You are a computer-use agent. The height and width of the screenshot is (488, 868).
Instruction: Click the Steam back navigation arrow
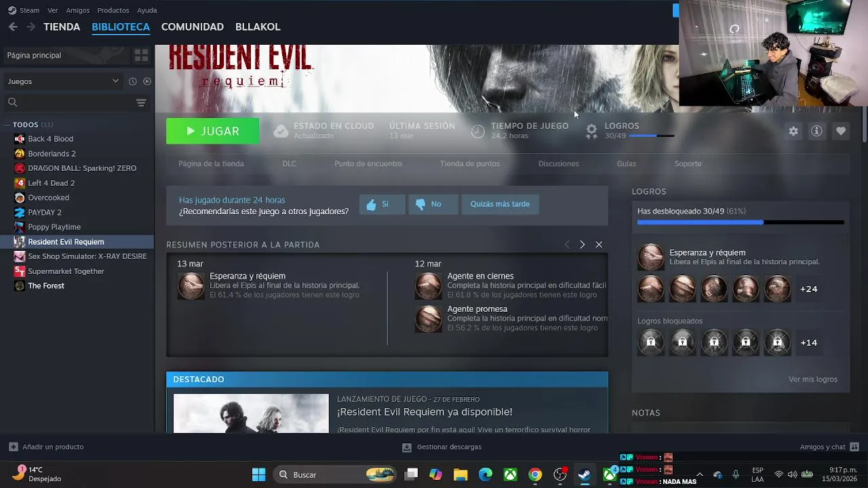pyautogui.click(x=13, y=27)
